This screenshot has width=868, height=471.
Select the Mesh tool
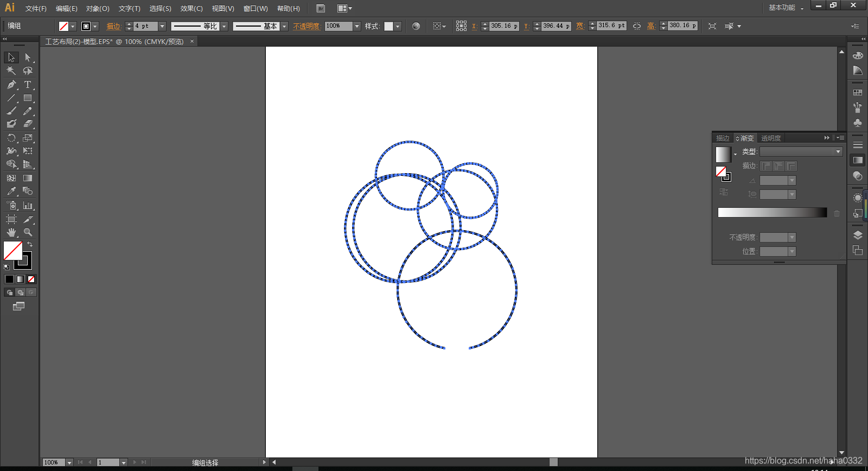pos(11,178)
